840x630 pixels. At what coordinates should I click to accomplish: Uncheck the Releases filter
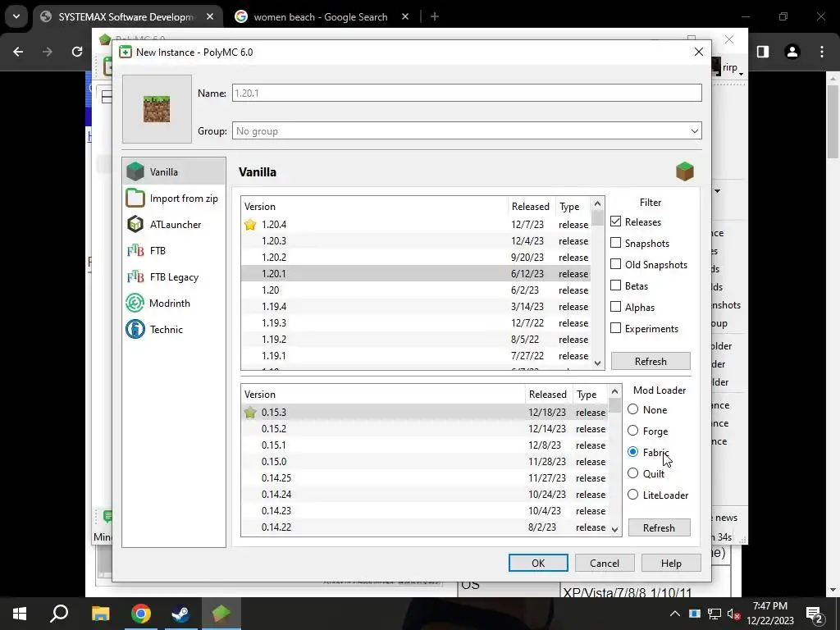click(x=615, y=221)
